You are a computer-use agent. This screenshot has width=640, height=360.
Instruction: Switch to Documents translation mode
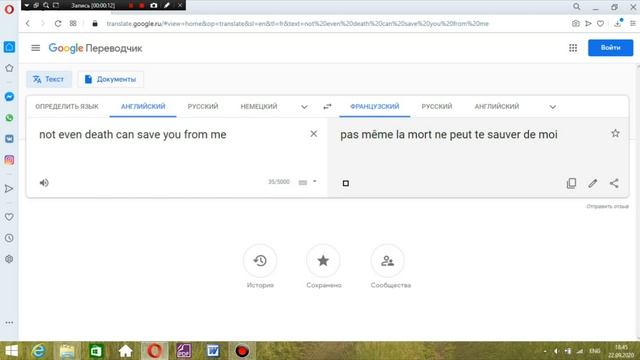111,79
